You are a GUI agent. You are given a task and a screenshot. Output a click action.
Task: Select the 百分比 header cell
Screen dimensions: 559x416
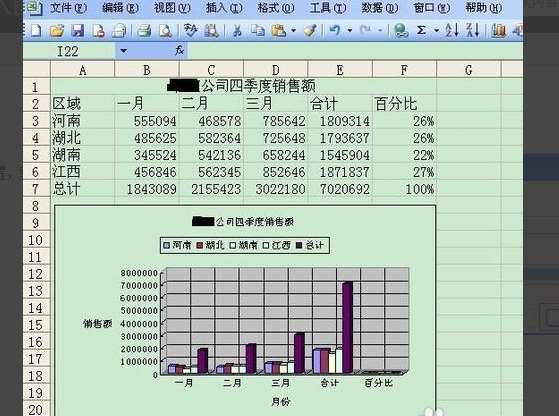point(404,104)
